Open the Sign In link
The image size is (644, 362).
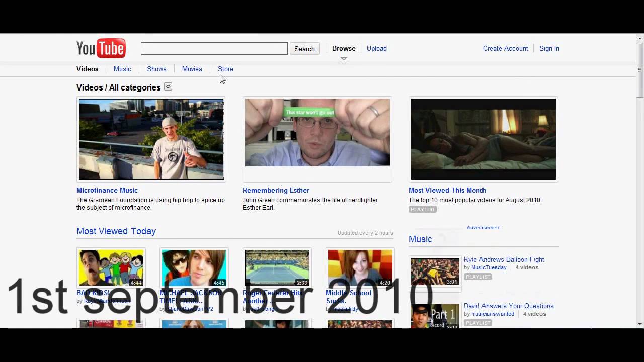pyautogui.click(x=549, y=48)
